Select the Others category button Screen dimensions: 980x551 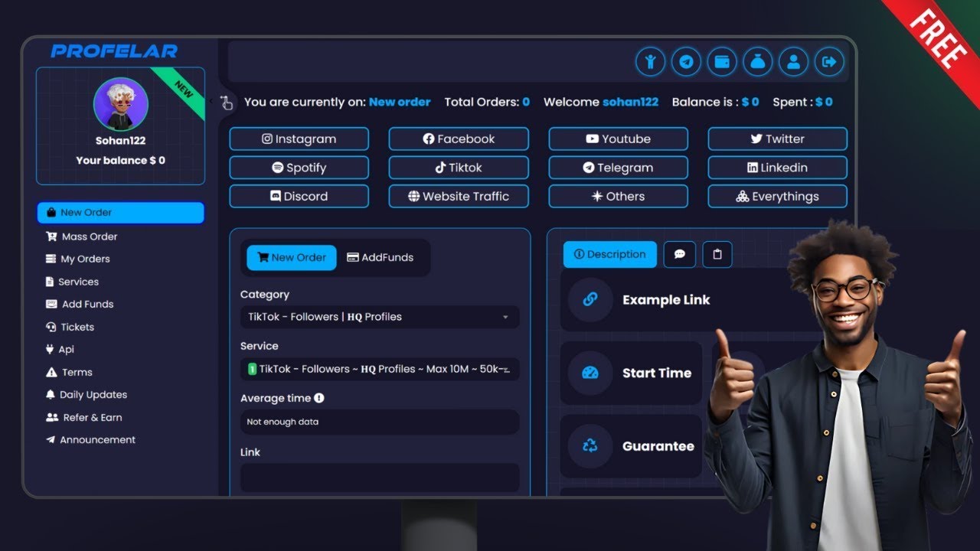[619, 197]
